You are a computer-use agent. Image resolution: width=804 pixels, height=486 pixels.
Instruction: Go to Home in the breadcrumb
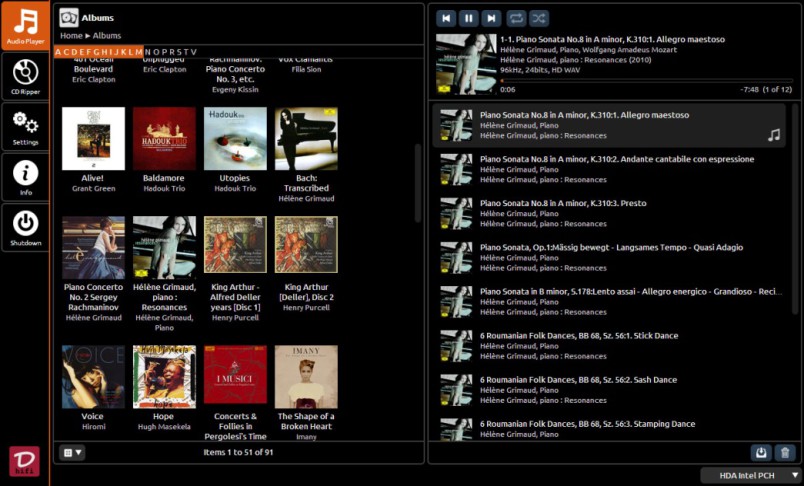point(70,36)
